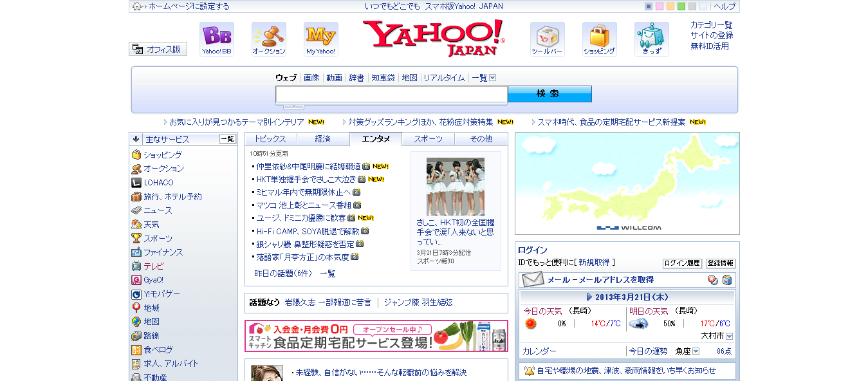Viewport: 868px width, 381px height.
Task: Open ショッピング in the sidebar services list
Action: (x=162, y=154)
